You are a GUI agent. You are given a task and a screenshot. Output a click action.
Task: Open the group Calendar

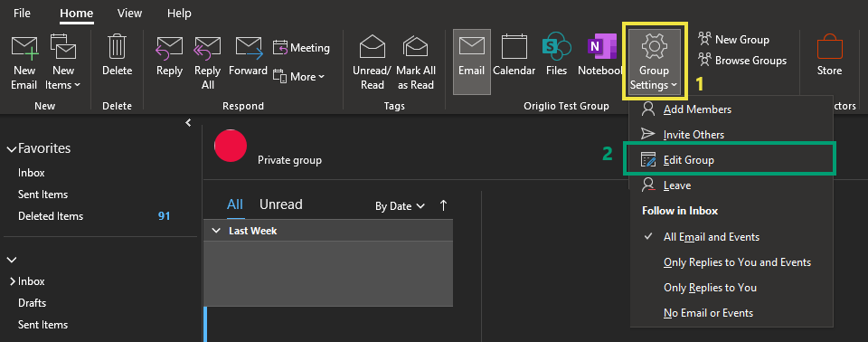514,55
